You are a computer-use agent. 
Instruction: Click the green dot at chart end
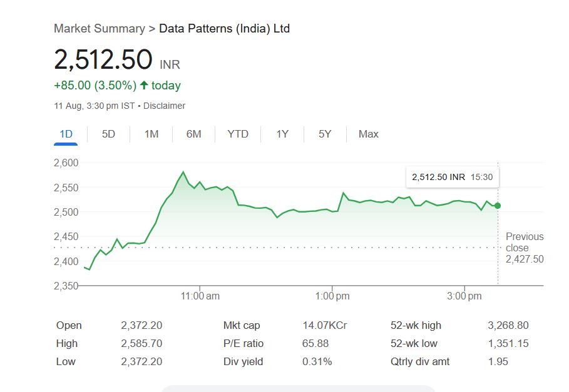tap(498, 206)
